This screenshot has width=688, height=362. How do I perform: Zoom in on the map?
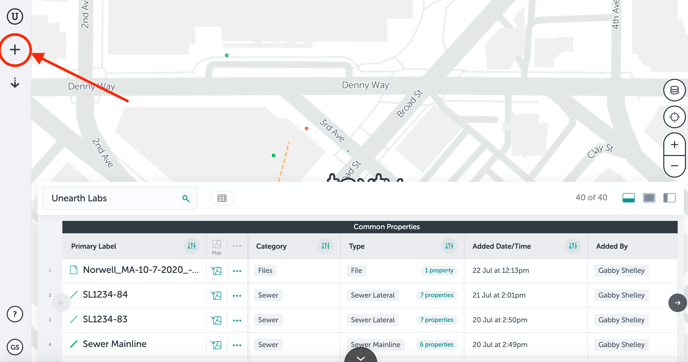674,144
